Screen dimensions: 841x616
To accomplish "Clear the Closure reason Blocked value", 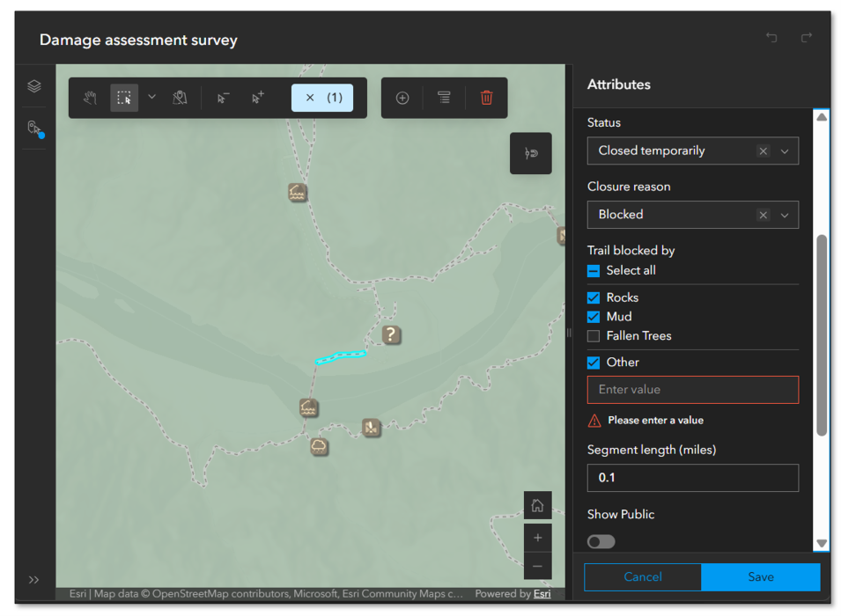I will tap(763, 215).
